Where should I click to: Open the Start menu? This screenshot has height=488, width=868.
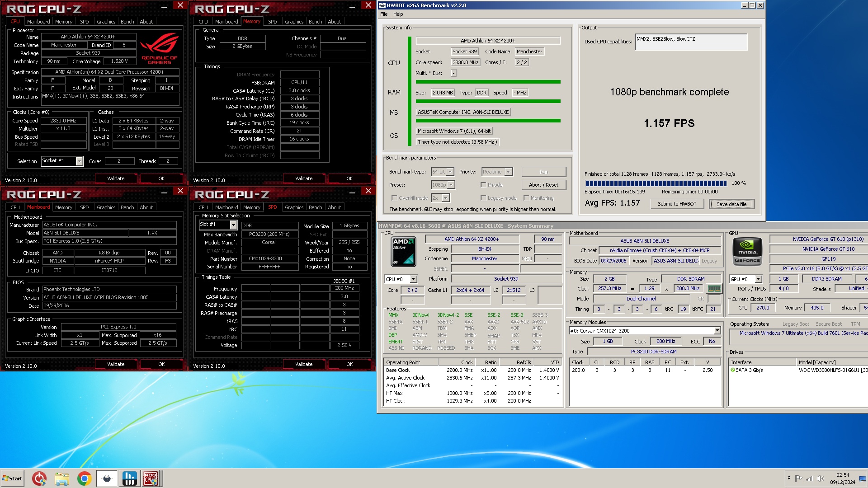click(x=12, y=479)
